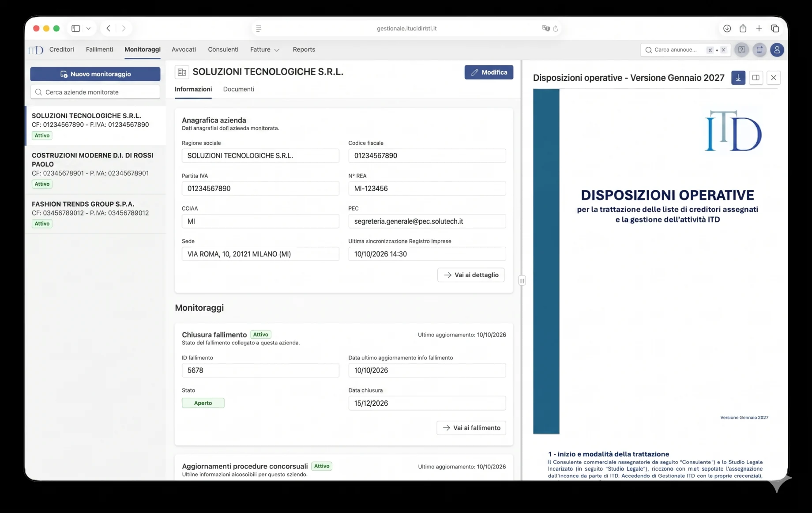Click the Ragione sociale field
The image size is (812, 513).
point(260,156)
